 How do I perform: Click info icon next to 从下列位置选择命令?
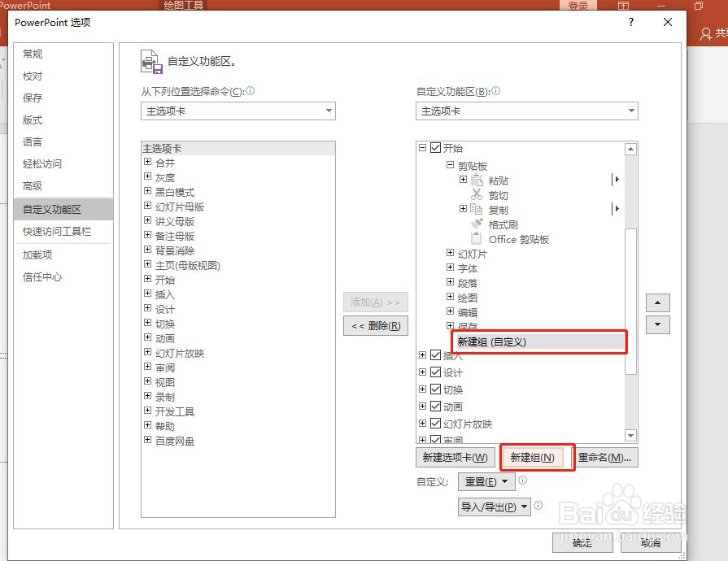pyautogui.click(x=251, y=91)
